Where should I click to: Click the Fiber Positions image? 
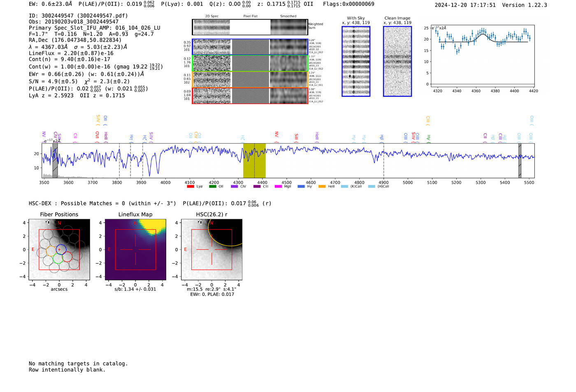pos(59,250)
